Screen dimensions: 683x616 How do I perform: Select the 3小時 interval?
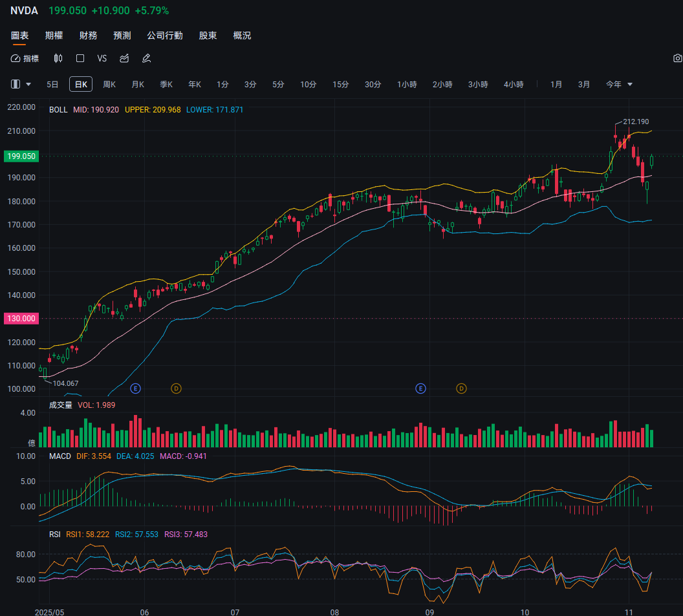478,85
